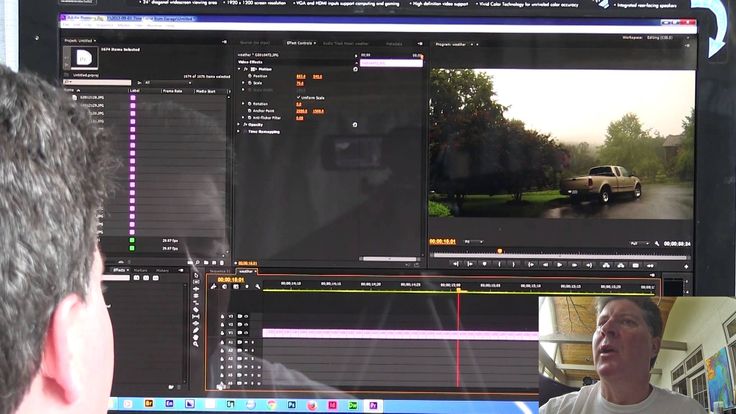Viewport: 736px width, 414px height.
Task: Solo audio track A2
Action: 253,350
